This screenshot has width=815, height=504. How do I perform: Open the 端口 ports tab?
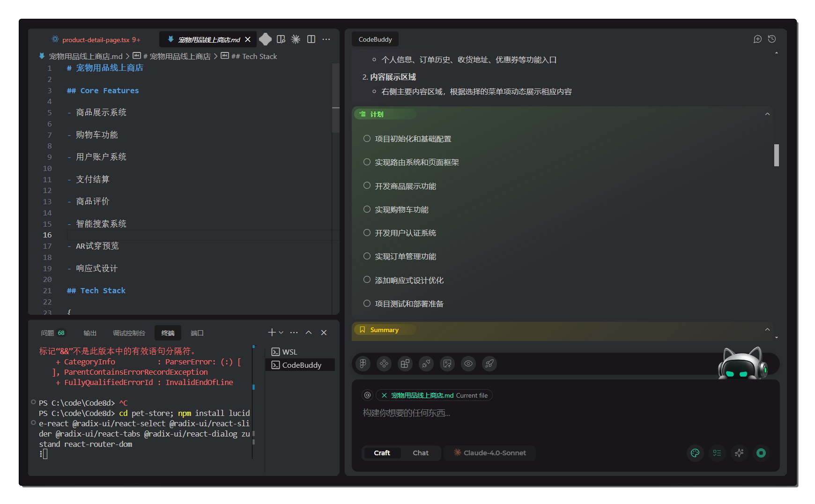197,333
